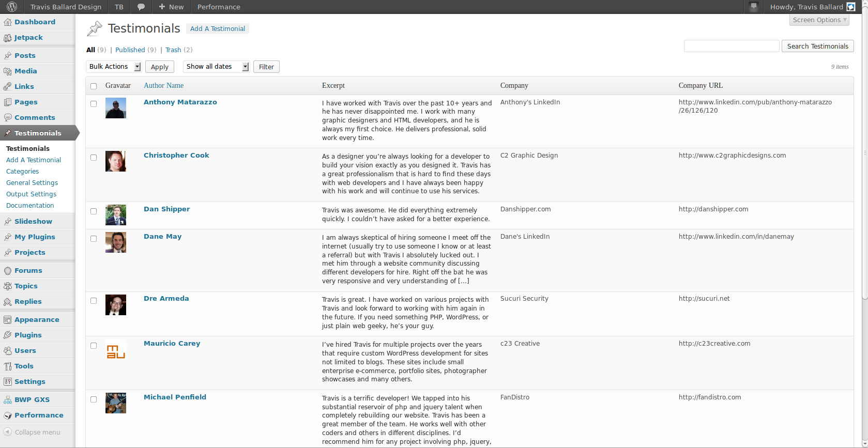Open the Users icon in the sidebar
Screen dimensions: 868x448
click(7, 351)
